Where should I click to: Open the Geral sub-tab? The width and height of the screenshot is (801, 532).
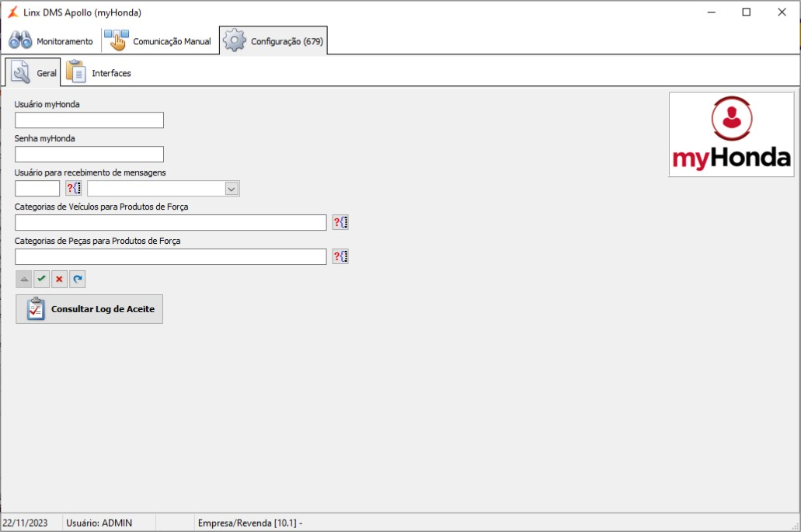pos(33,72)
